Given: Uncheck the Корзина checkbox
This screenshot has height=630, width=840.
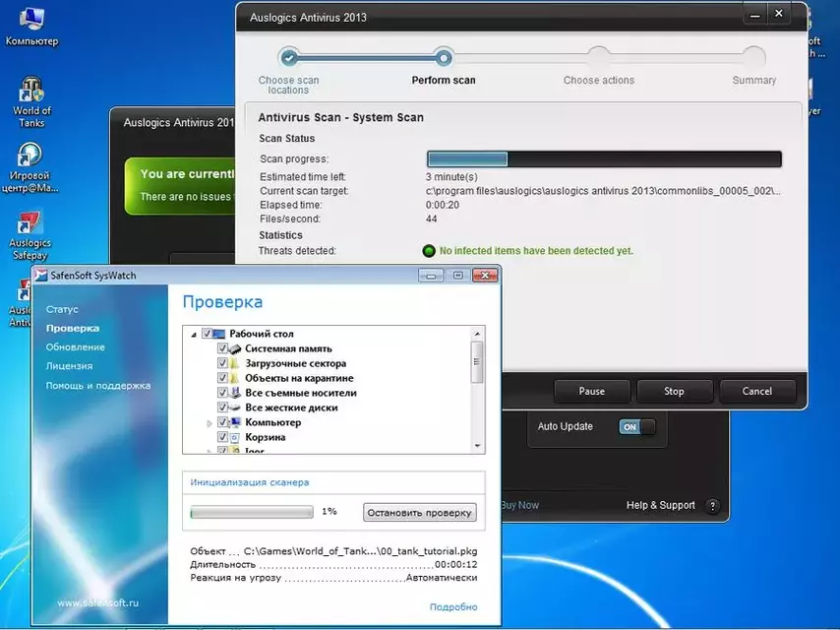Looking at the screenshot, I should [x=222, y=437].
